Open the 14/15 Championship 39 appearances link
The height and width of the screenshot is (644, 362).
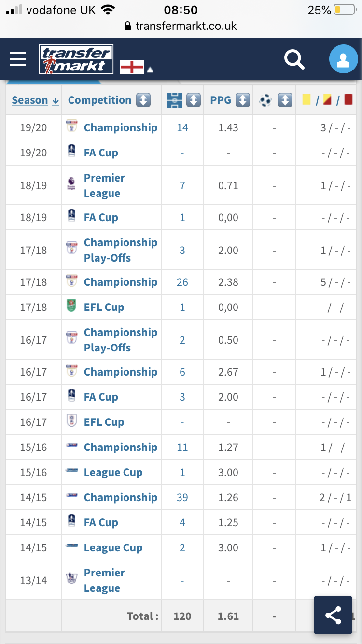click(182, 497)
